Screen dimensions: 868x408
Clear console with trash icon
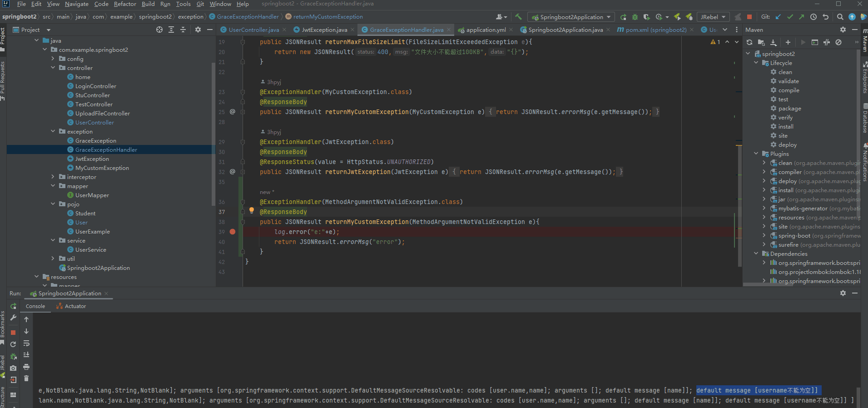26,378
